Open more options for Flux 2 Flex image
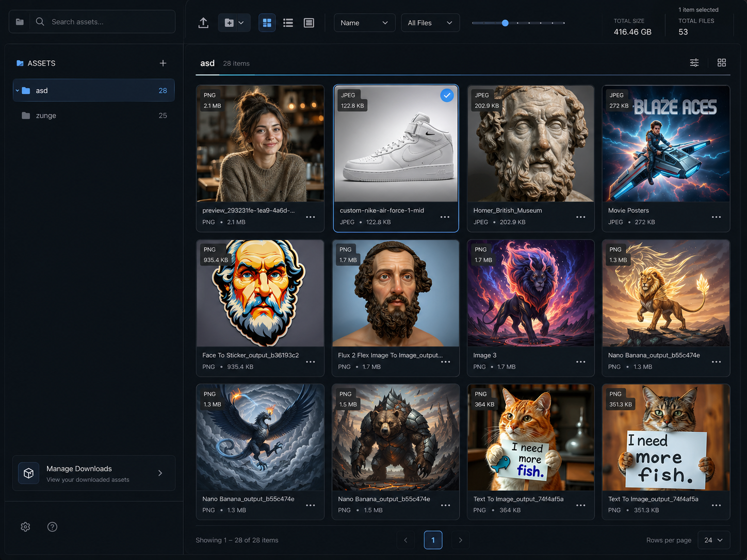Image resolution: width=747 pixels, height=560 pixels. pos(445,362)
